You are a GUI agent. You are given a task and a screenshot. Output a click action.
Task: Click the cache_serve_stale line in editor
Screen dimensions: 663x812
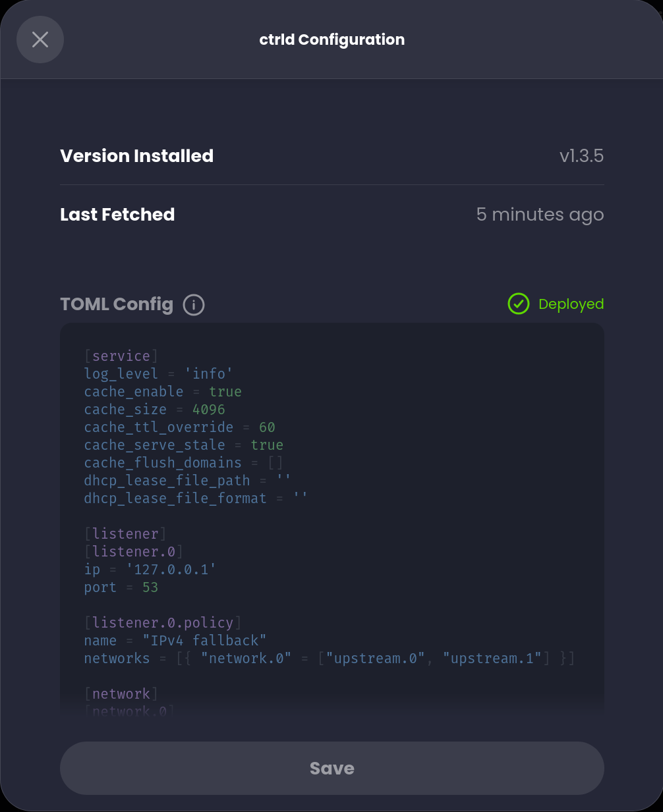click(x=183, y=445)
